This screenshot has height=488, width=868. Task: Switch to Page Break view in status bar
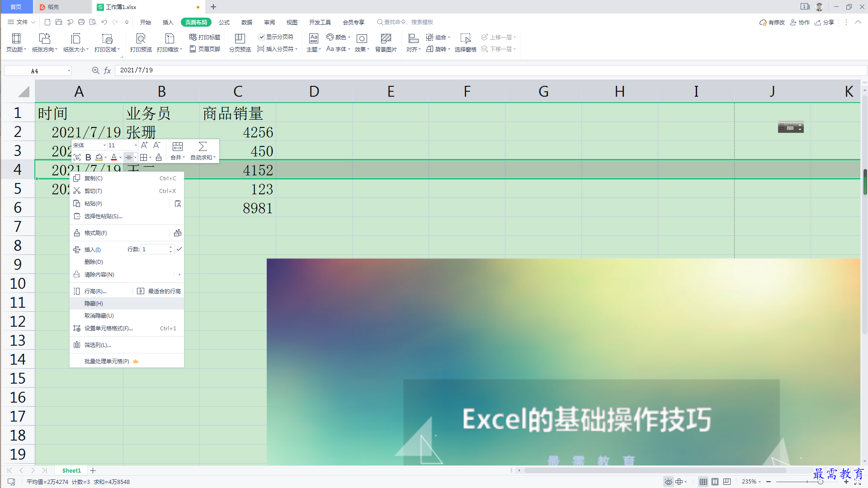point(727,482)
